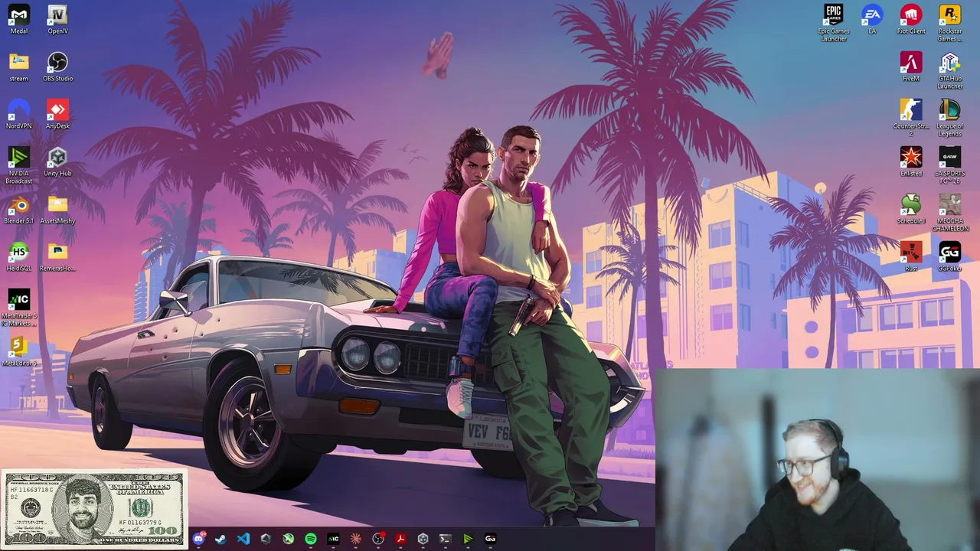980x551 pixels.
Task: Click the MECCHA CHAMELEON desktop icon
Action: coord(949,214)
